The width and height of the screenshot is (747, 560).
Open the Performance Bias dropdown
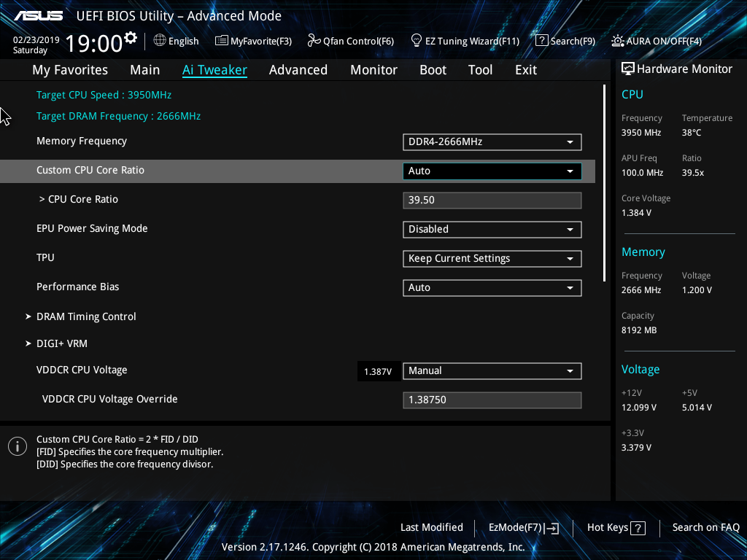click(x=492, y=288)
